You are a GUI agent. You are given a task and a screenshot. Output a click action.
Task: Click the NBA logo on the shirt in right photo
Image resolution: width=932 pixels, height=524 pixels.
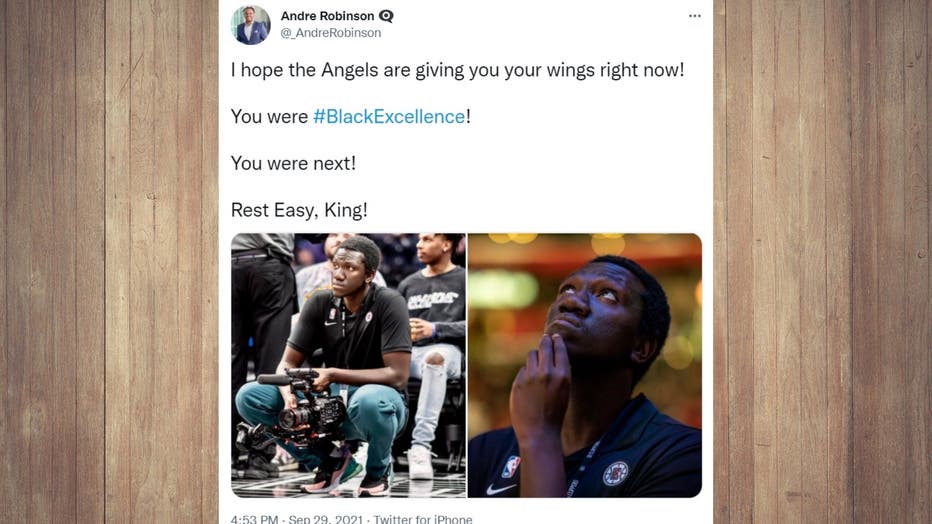click(x=511, y=467)
